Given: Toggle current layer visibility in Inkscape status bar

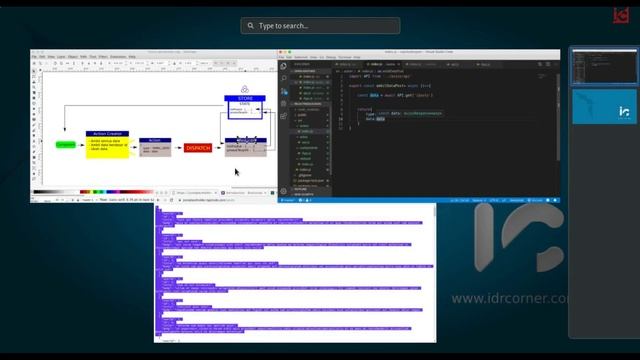Looking at the screenshot, I should 72,200.
